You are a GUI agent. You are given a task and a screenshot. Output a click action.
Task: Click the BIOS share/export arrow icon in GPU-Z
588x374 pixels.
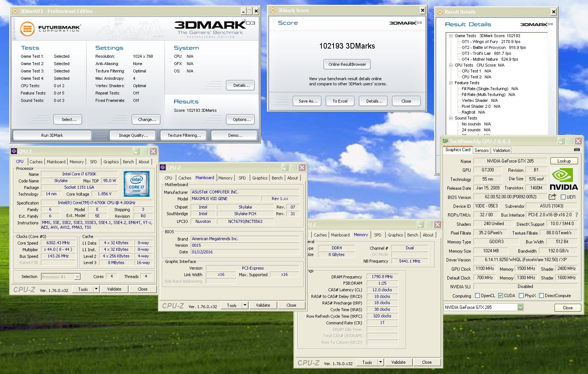[552, 197]
